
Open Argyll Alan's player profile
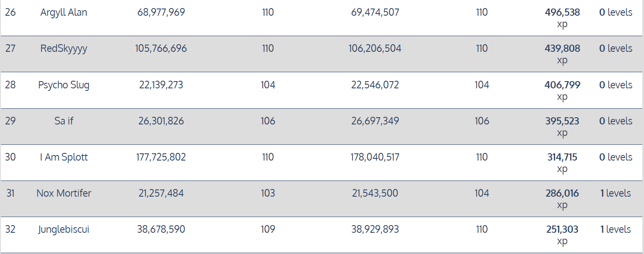[x=64, y=12]
